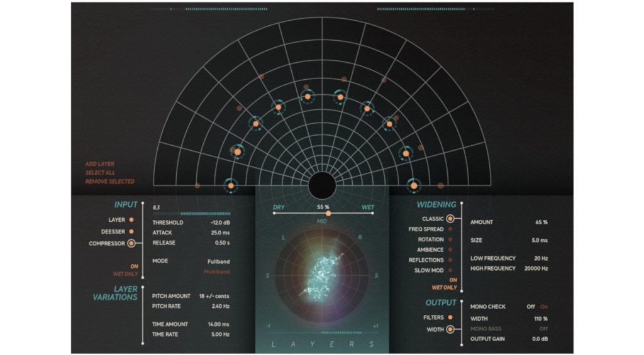Click Add Layer
Image resolution: width=644 pixels, height=355 pixels.
[x=100, y=164]
